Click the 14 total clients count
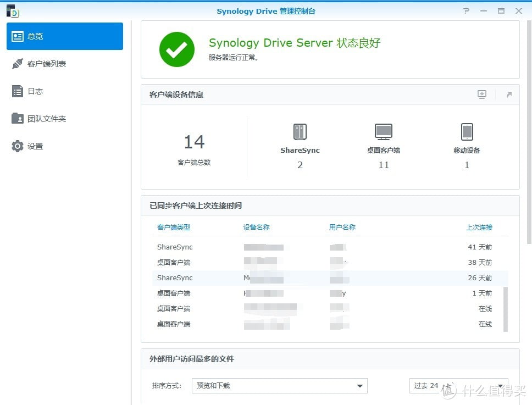The height and width of the screenshot is (405, 532). [x=194, y=142]
